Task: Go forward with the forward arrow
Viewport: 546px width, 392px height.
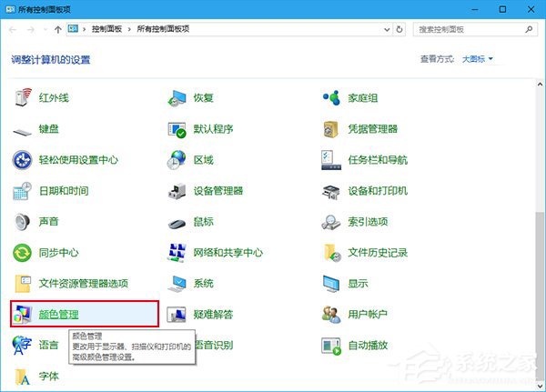Action: [x=31, y=30]
